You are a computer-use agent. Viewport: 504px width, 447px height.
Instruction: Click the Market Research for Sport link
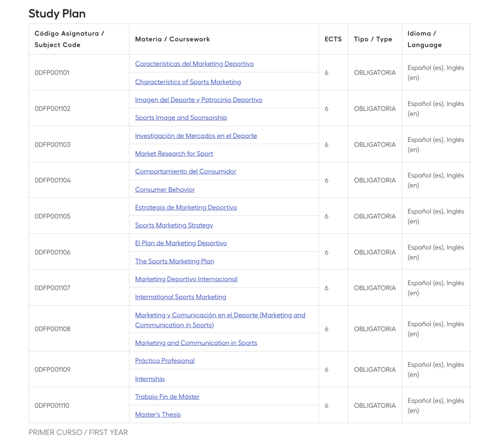pyautogui.click(x=174, y=154)
